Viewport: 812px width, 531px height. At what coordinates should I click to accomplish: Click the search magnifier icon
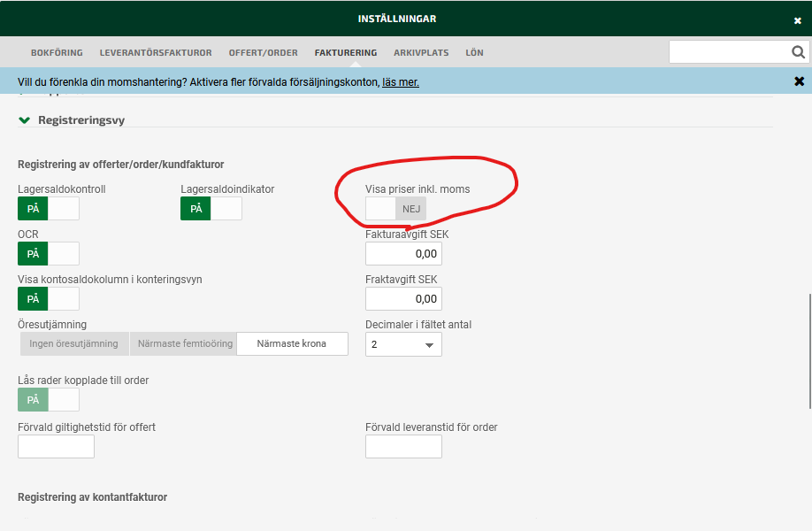[797, 53]
